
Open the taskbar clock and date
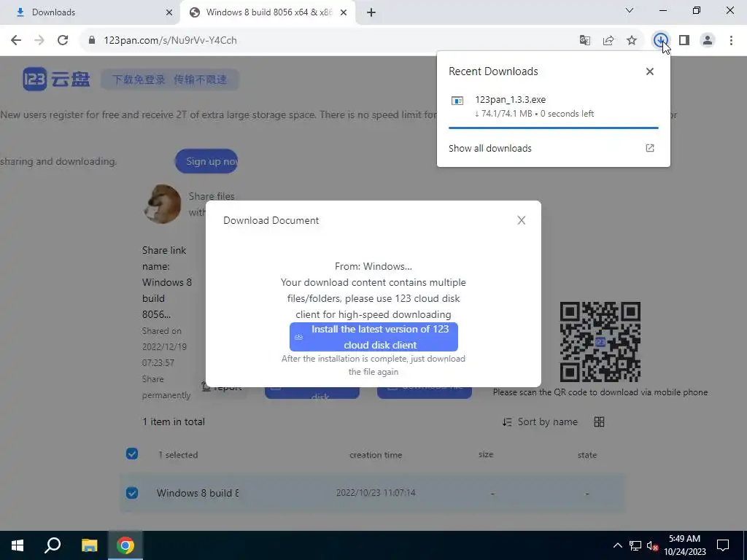(684, 545)
